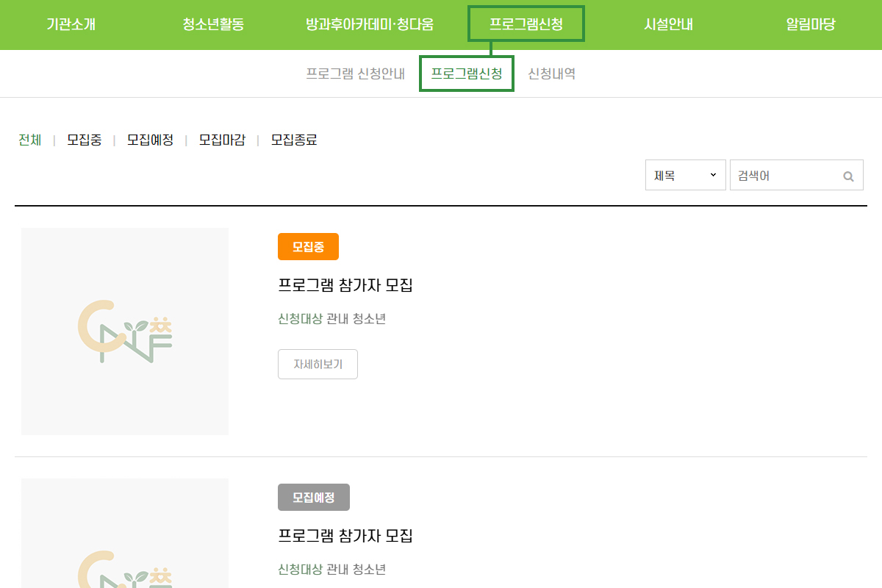The image size is (882, 588).
Task: Select the 방과후아카데미·청다움 menu item
Action: click(370, 25)
